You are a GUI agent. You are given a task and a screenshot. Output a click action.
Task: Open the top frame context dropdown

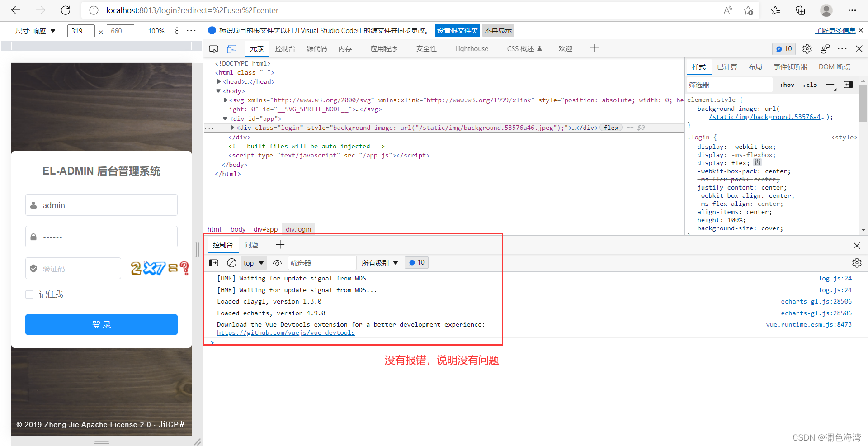pos(253,262)
